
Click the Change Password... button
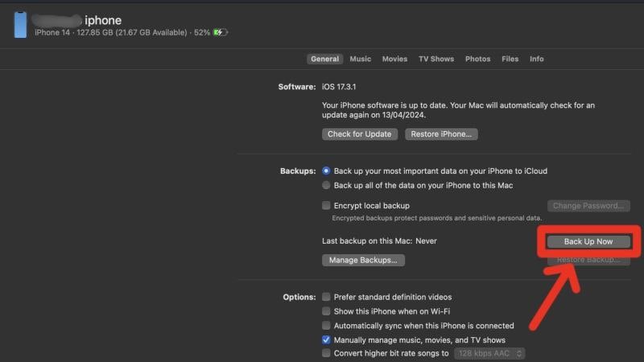click(x=588, y=206)
